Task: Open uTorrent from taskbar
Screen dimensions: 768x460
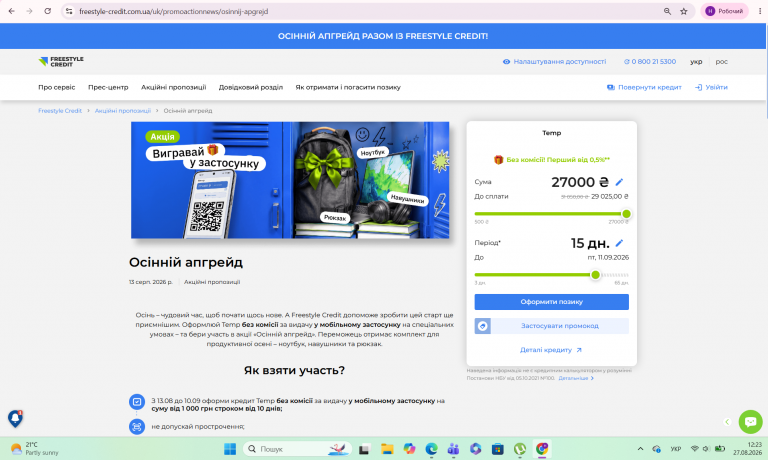Action: point(520,449)
